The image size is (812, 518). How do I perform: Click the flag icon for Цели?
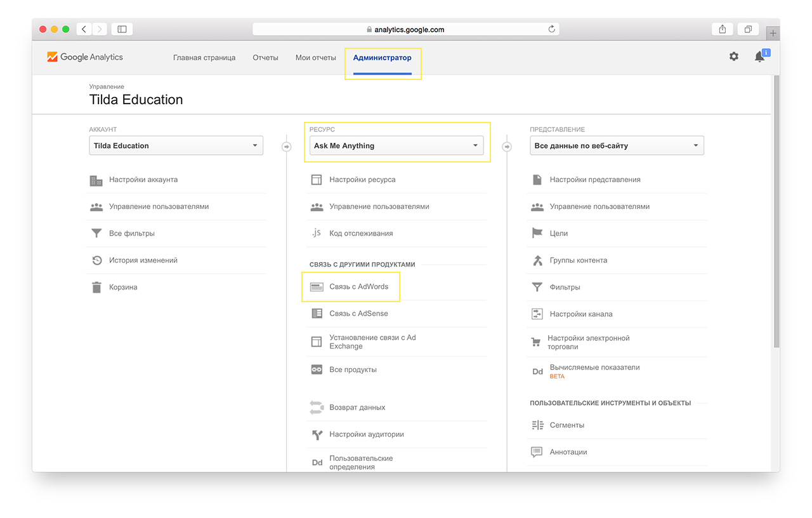pyautogui.click(x=537, y=233)
